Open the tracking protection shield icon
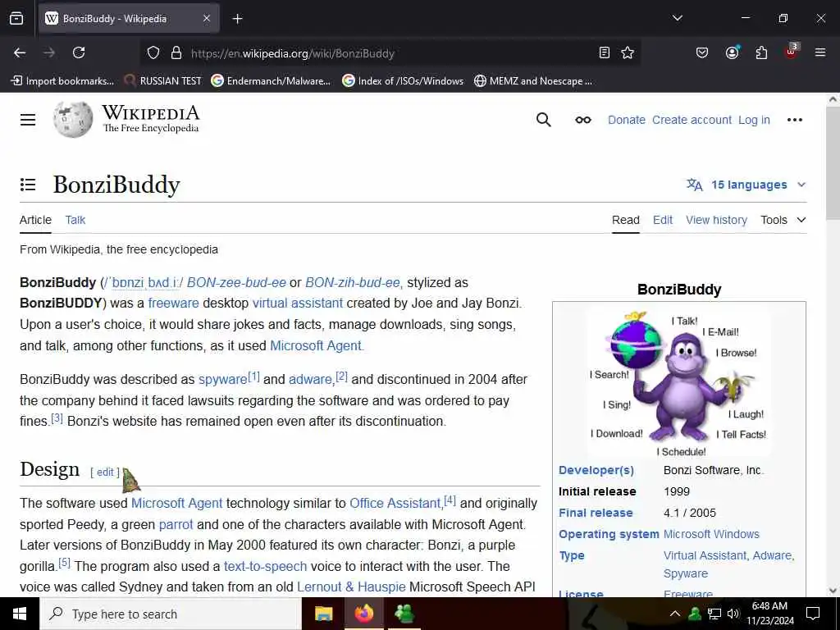 [153, 53]
